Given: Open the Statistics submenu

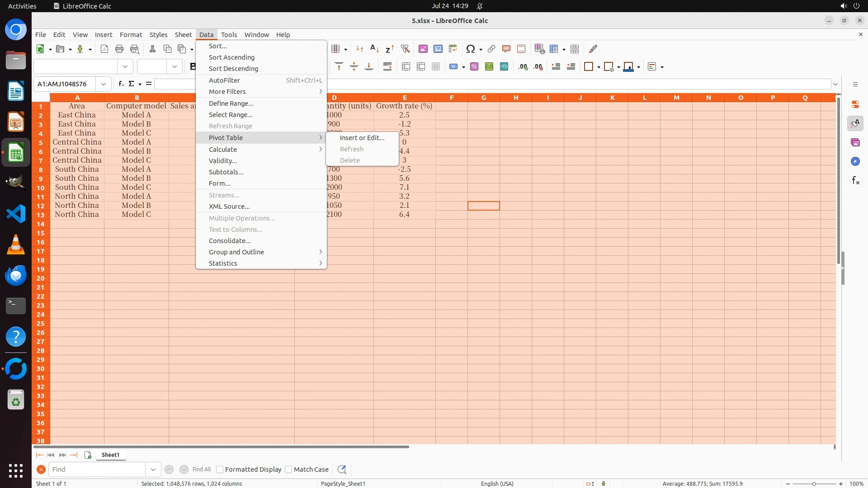Looking at the screenshot, I should [223, 263].
